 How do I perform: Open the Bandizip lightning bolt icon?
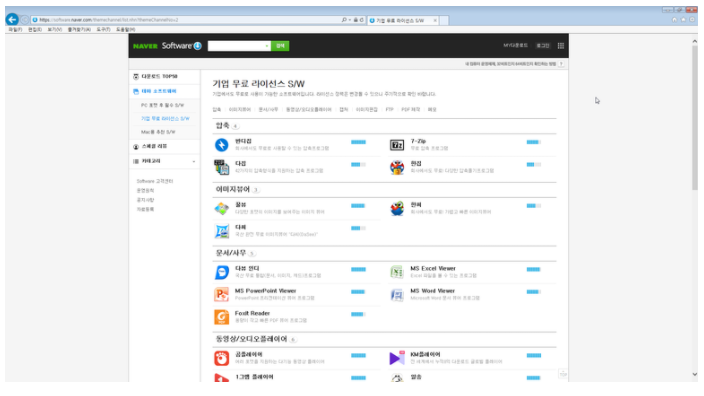click(221, 145)
